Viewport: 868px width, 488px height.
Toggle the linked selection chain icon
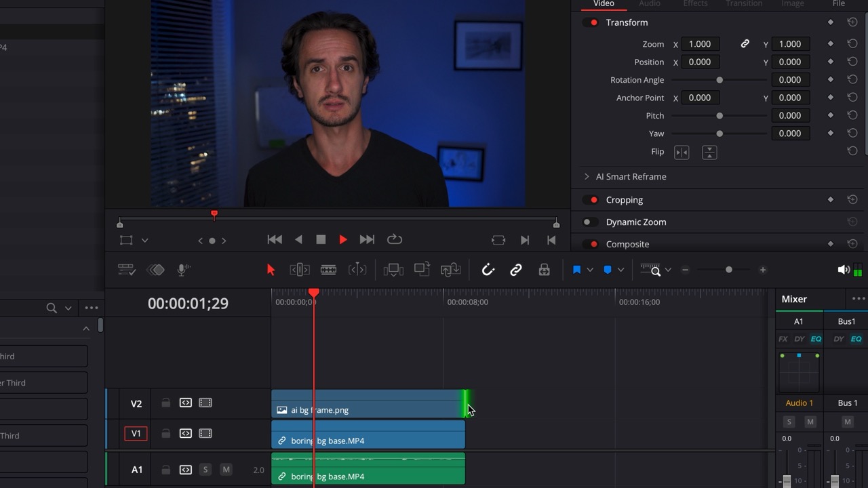[x=516, y=270]
